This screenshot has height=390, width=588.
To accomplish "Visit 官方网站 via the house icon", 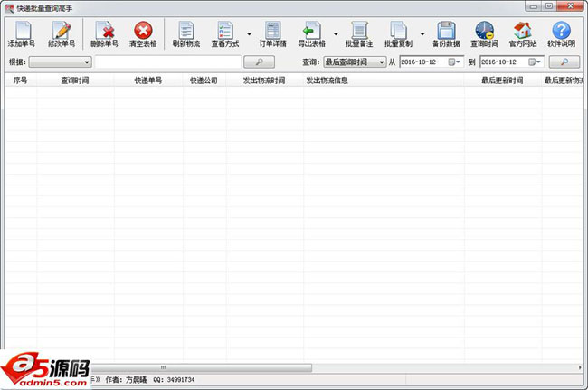I will click(523, 34).
